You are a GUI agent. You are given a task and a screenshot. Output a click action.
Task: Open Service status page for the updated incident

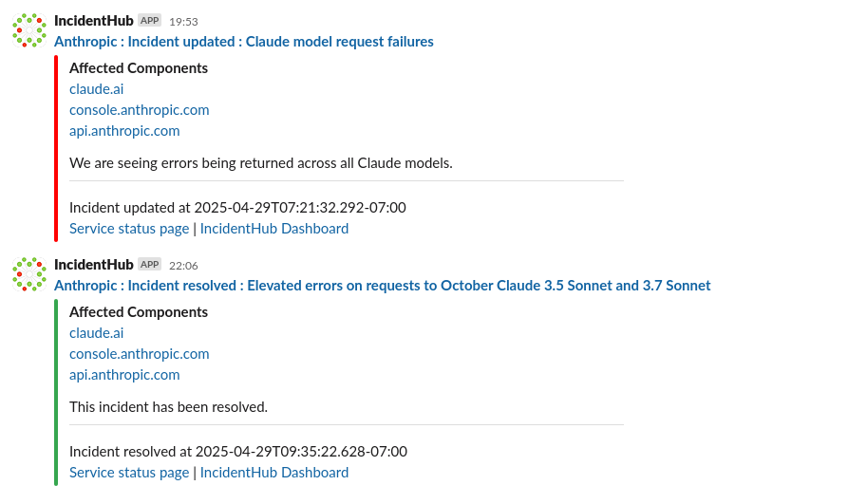pyautogui.click(x=129, y=229)
